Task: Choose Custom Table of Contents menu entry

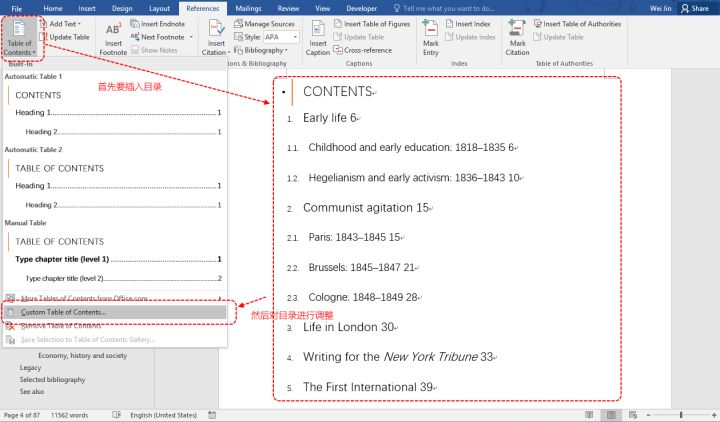Action: pos(114,312)
